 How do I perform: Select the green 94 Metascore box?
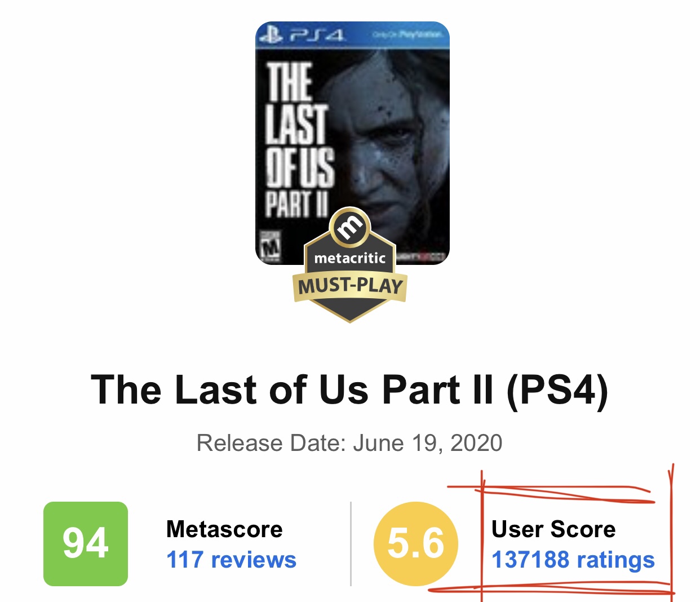[x=86, y=543]
